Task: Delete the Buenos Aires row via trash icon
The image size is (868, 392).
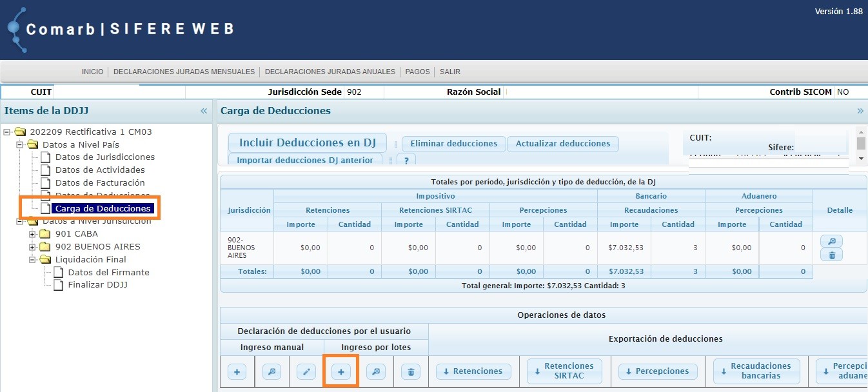Action: (831, 255)
